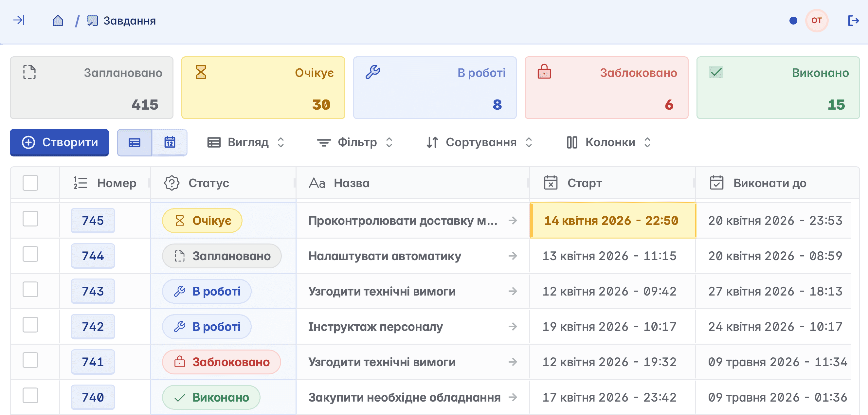Viewport: 868px width, 415px height.
Task: Click the logout icon at top right
Action: point(853,21)
